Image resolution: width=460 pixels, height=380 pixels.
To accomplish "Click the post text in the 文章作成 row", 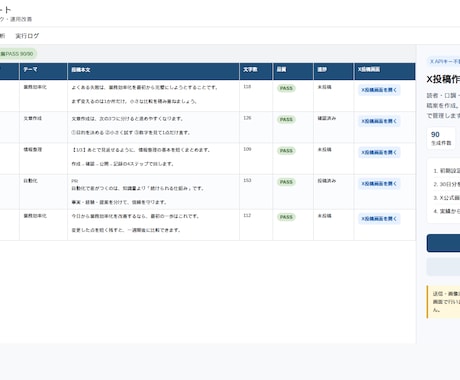I will pos(131,126).
